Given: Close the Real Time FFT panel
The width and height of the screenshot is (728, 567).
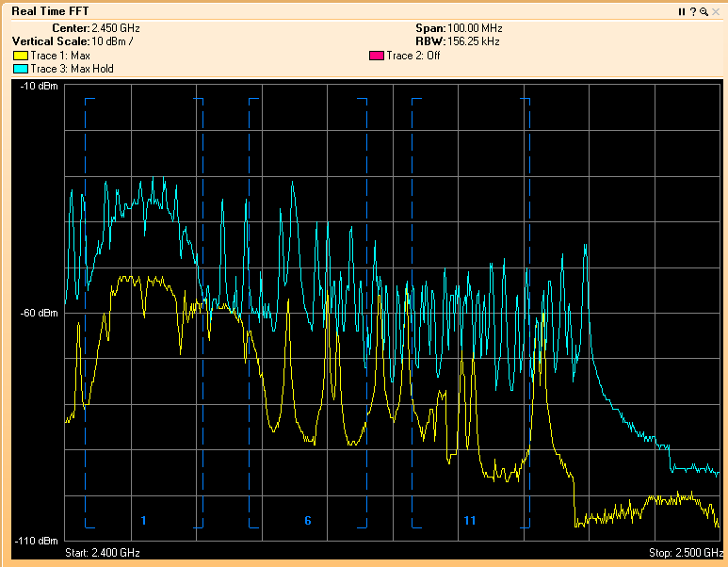Looking at the screenshot, I should tap(715, 11).
